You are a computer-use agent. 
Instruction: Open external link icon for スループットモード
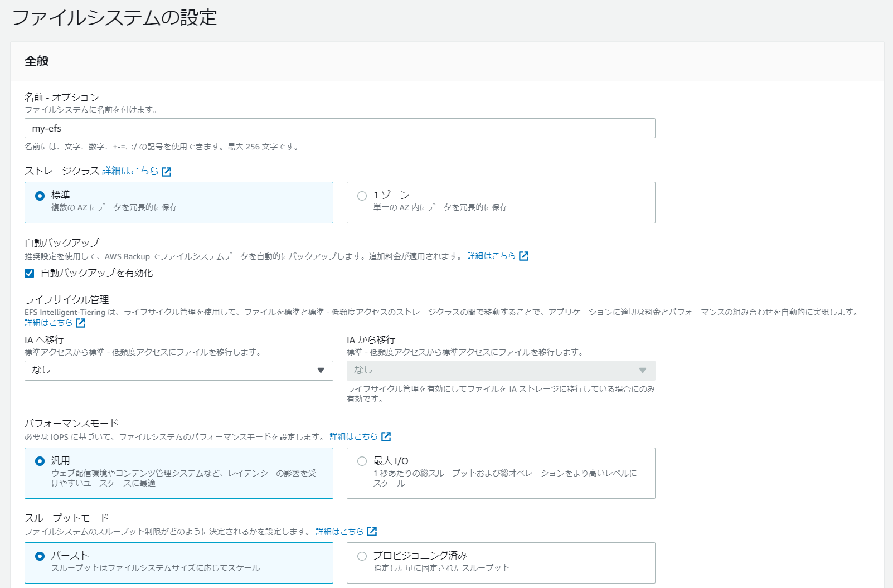click(x=372, y=531)
